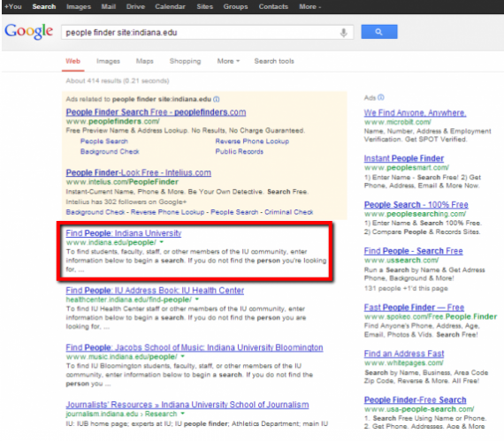Click the Public Records sitelink

pos(239,151)
